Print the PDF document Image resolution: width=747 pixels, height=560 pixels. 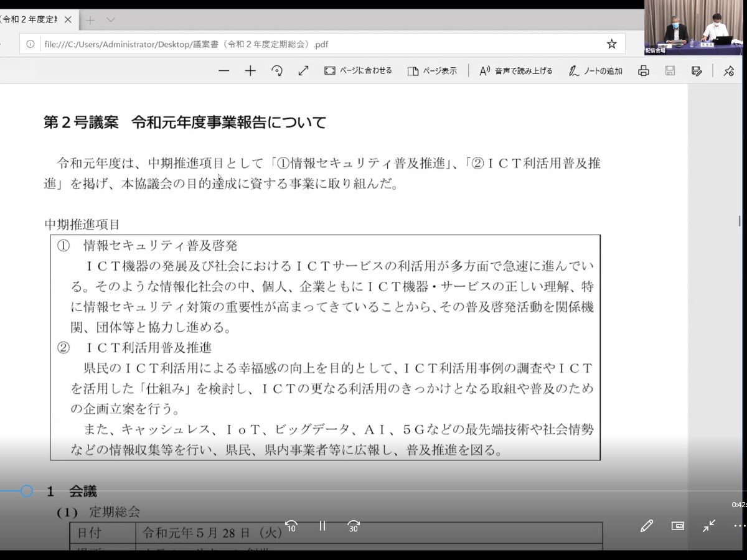click(644, 71)
